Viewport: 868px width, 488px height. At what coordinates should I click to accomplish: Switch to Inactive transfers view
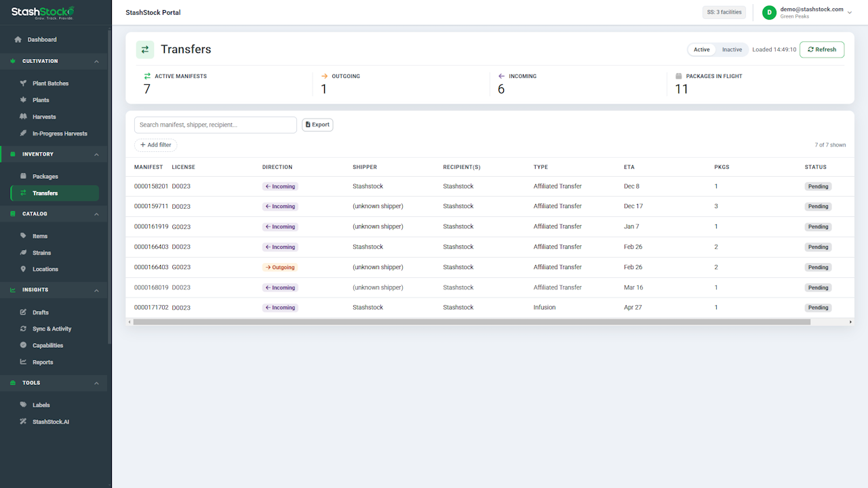[x=732, y=49]
